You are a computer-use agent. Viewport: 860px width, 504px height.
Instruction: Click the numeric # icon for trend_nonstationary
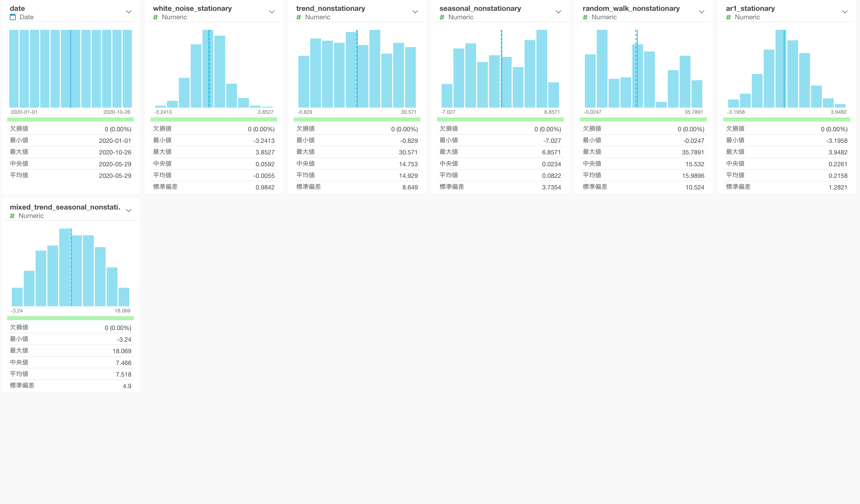(x=299, y=17)
